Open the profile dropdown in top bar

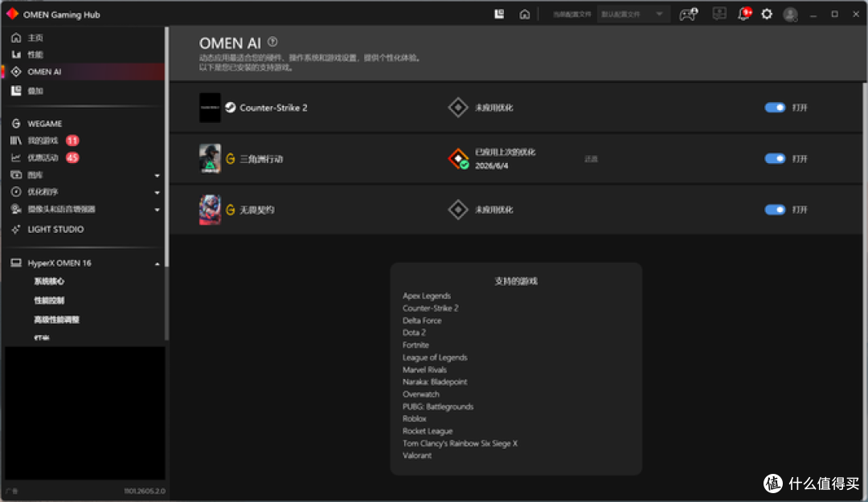pyautogui.click(x=633, y=14)
